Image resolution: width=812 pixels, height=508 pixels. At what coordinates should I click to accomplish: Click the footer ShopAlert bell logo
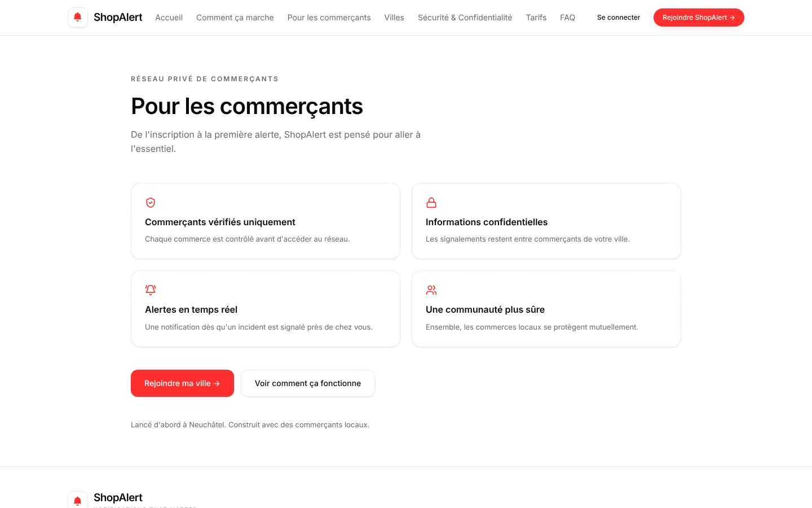(x=78, y=500)
